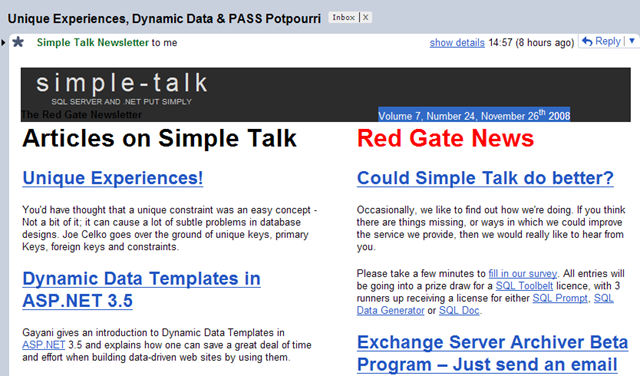Viewport: 640px width, 376px height.
Task: Open the Unique Experiences! article link
Action: [113, 178]
